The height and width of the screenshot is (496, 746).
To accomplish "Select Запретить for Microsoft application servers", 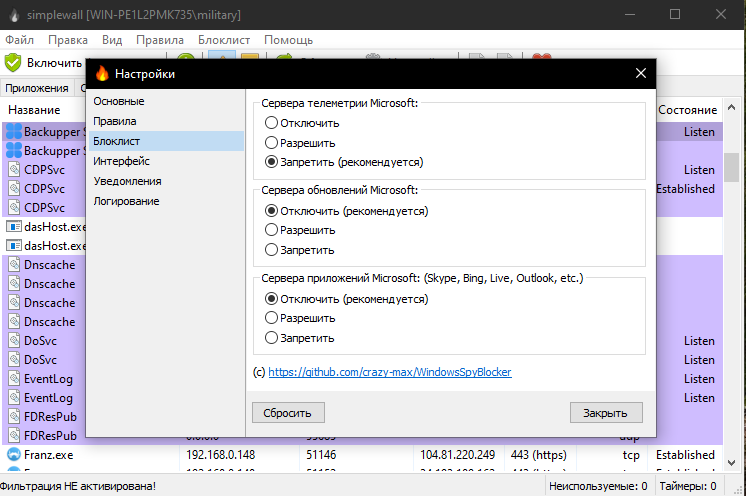I will tap(299, 338).
